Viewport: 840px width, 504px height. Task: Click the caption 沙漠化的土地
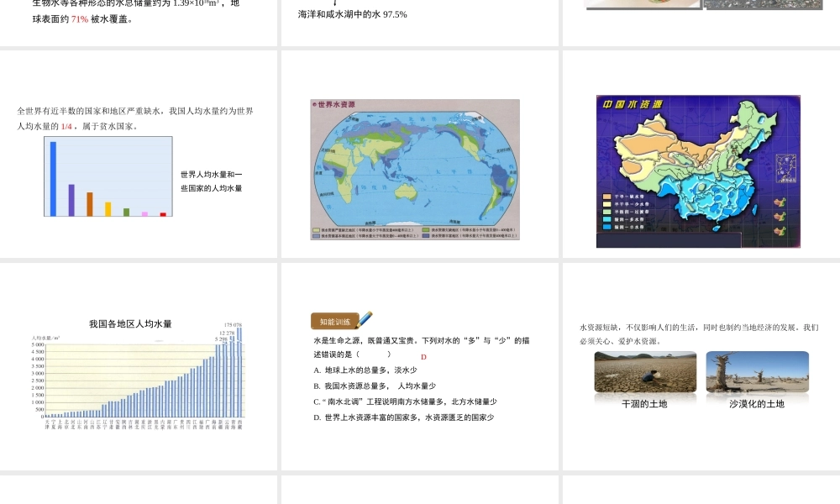pos(757,404)
